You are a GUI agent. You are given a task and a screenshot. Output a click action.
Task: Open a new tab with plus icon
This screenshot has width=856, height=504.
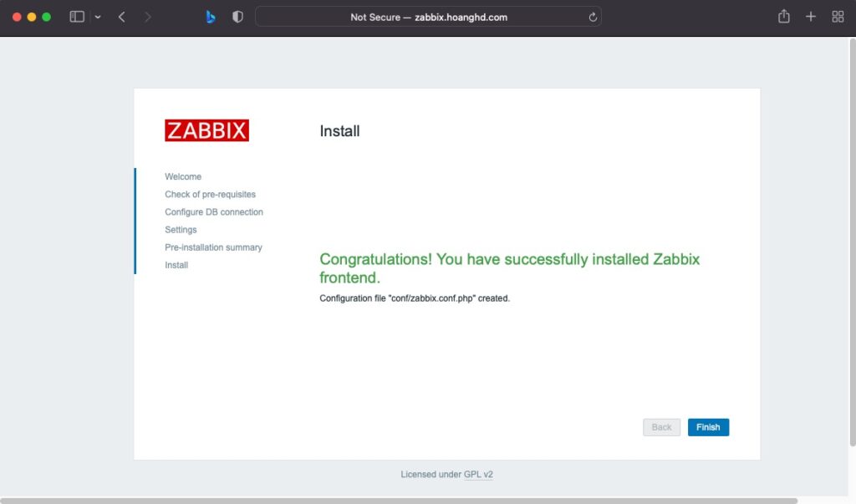pos(811,17)
